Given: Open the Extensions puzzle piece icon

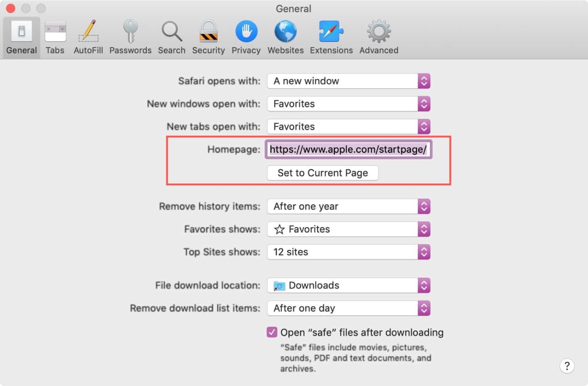Looking at the screenshot, I should pyautogui.click(x=331, y=31).
